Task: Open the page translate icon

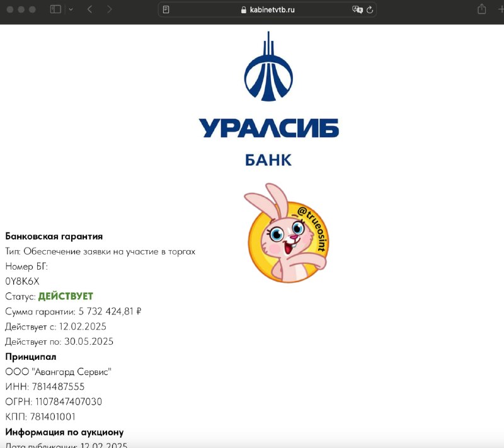Action: (x=357, y=9)
